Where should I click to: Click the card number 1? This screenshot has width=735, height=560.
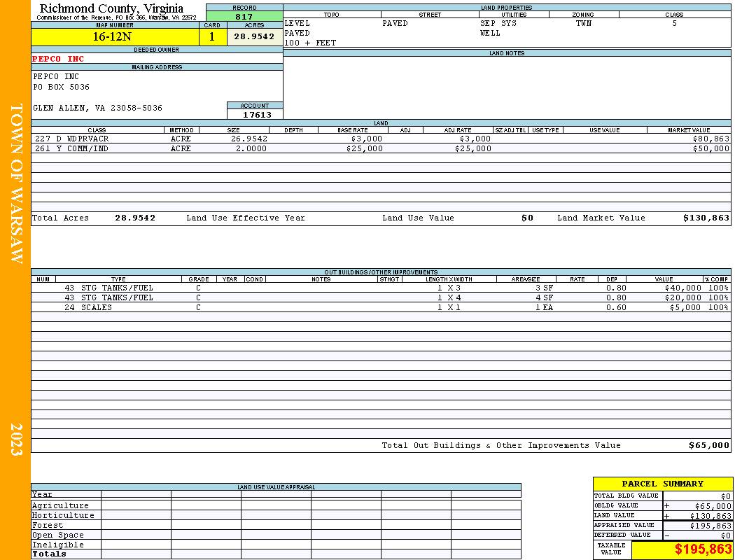click(212, 36)
